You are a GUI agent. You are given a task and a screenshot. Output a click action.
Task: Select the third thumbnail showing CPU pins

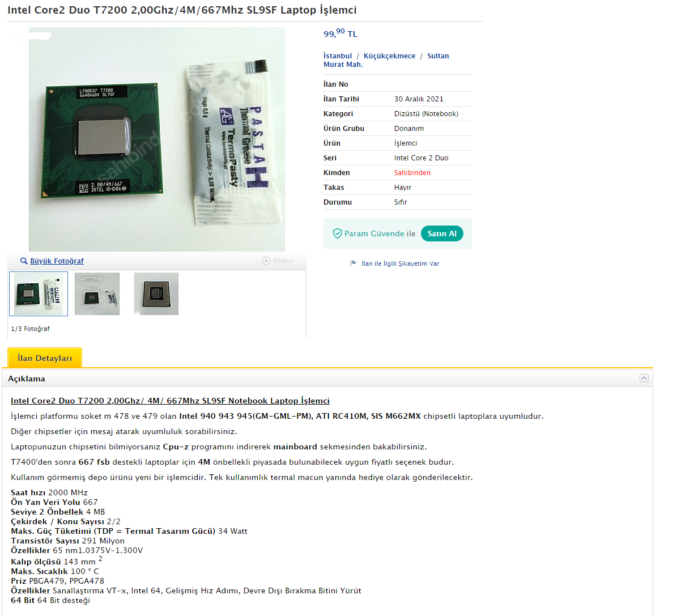point(156,294)
